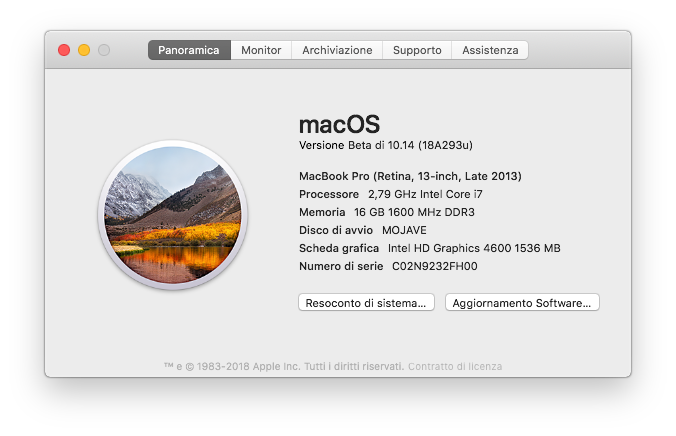Select the MacBook Pro (Retina, 13-inch, Late 2013) text
Screen dimensions: 676x436
point(410,176)
